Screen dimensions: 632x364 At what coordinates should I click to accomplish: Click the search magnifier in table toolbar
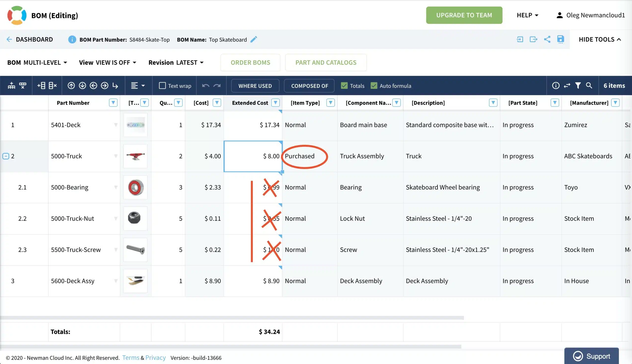point(589,85)
